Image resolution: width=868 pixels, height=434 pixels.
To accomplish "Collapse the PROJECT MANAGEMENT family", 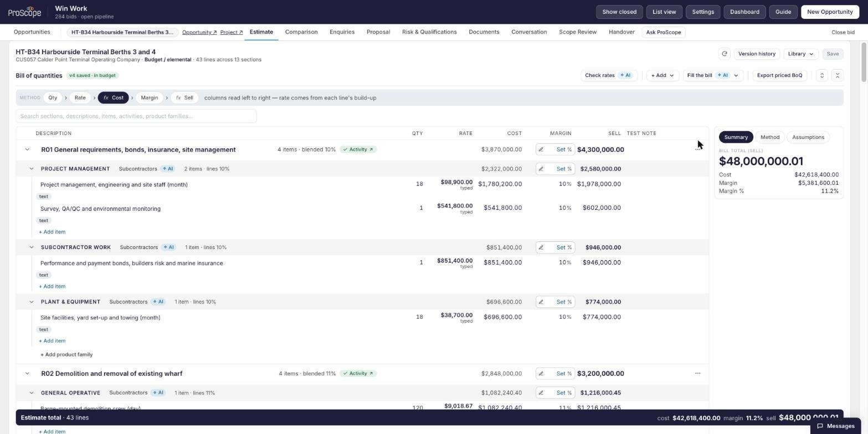I will 31,169.
